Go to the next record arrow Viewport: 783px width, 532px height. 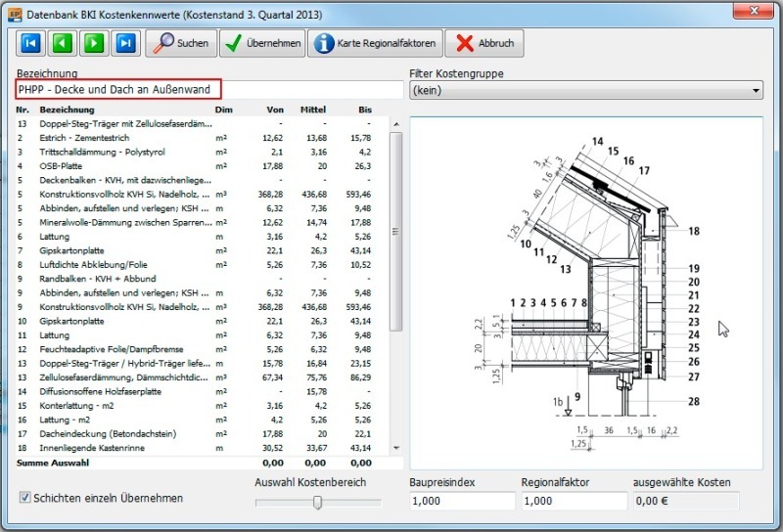[x=93, y=43]
